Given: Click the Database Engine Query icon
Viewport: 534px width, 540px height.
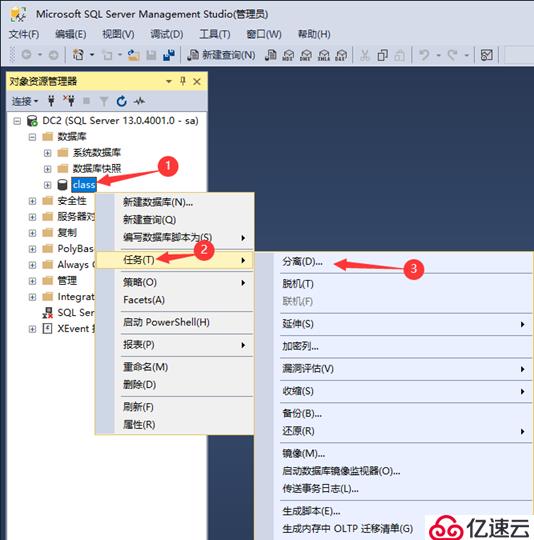Looking at the screenshot, I should pyautogui.click(x=271, y=55).
